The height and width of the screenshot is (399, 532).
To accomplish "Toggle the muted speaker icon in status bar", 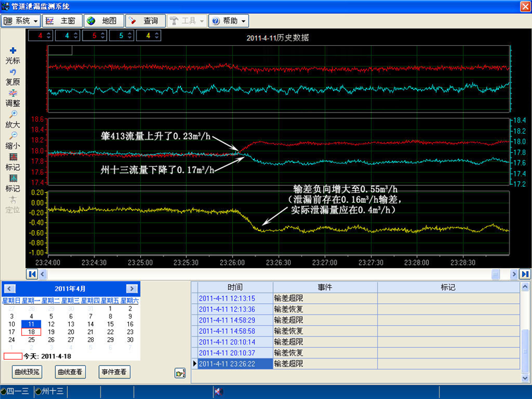I will [217, 392].
